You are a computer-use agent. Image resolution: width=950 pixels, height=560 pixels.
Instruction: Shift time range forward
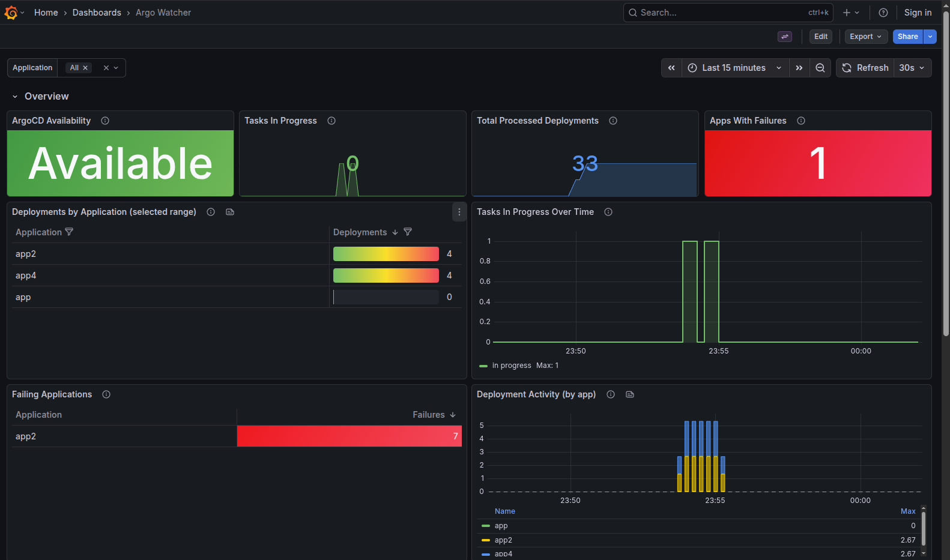click(799, 68)
